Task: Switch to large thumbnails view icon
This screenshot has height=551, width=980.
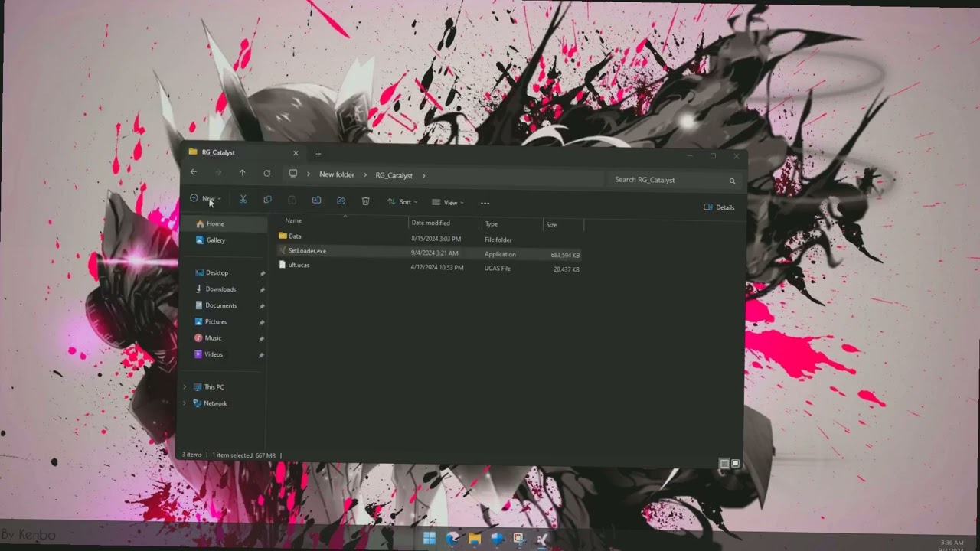Action: coord(735,463)
